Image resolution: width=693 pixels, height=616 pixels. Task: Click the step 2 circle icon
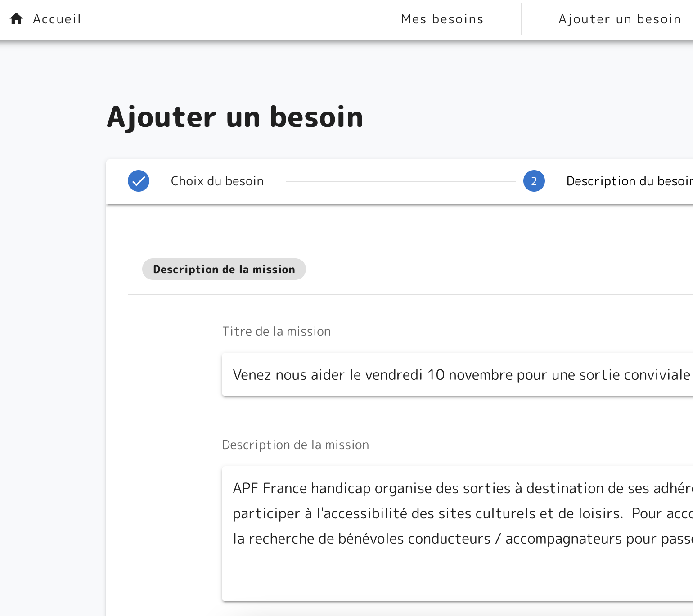[x=534, y=181]
